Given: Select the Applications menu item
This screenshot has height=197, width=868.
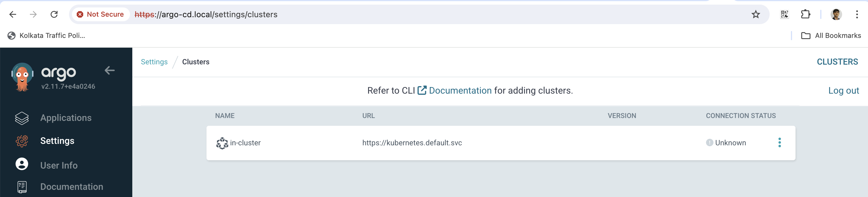Looking at the screenshot, I should click(x=66, y=118).
